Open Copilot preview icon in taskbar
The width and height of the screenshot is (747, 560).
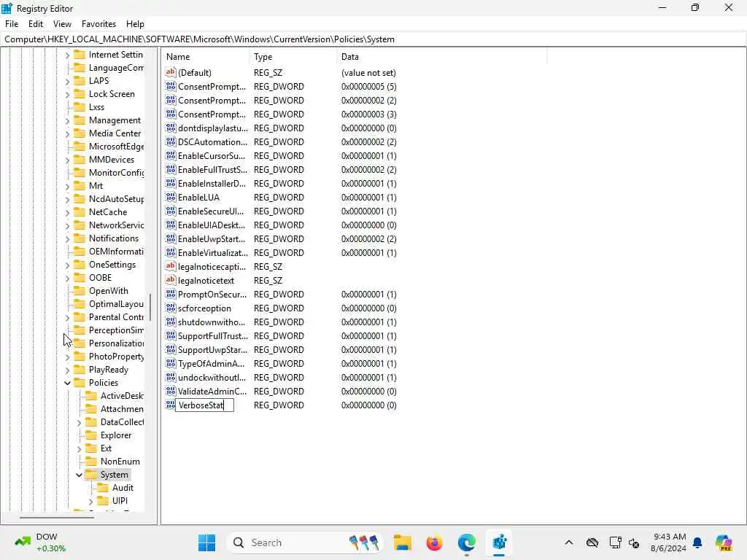(724, 542)
